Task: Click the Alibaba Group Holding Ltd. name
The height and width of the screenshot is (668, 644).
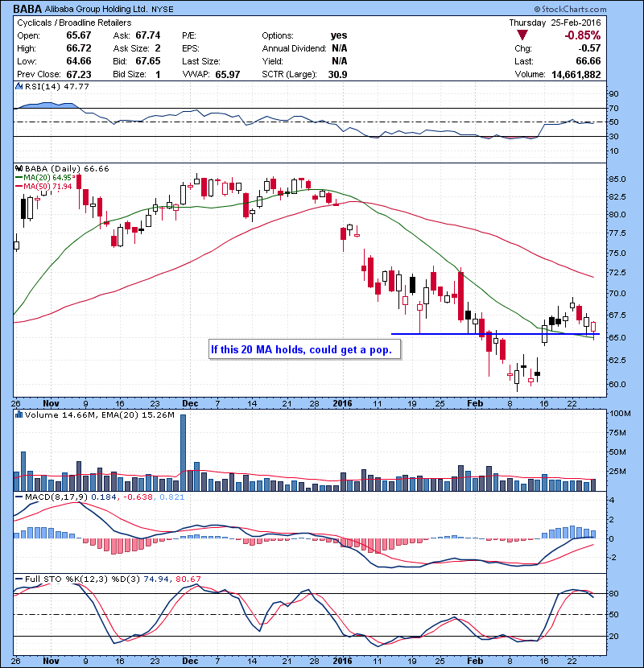Action: 97,9
